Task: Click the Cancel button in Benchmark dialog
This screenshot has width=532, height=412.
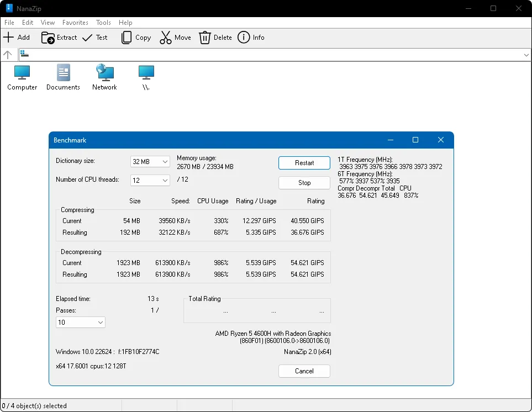Action: point(304,371)
